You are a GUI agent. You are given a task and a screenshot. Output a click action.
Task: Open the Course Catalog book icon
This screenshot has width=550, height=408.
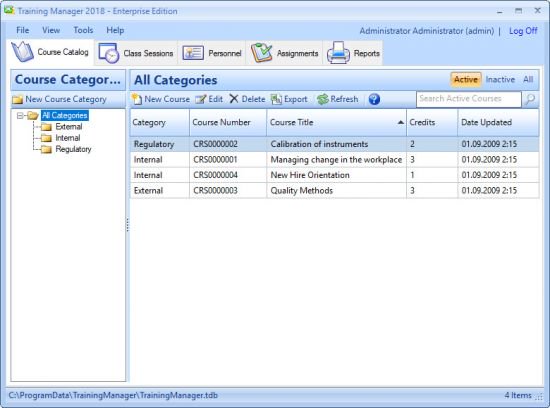click(x=22, y=52)
